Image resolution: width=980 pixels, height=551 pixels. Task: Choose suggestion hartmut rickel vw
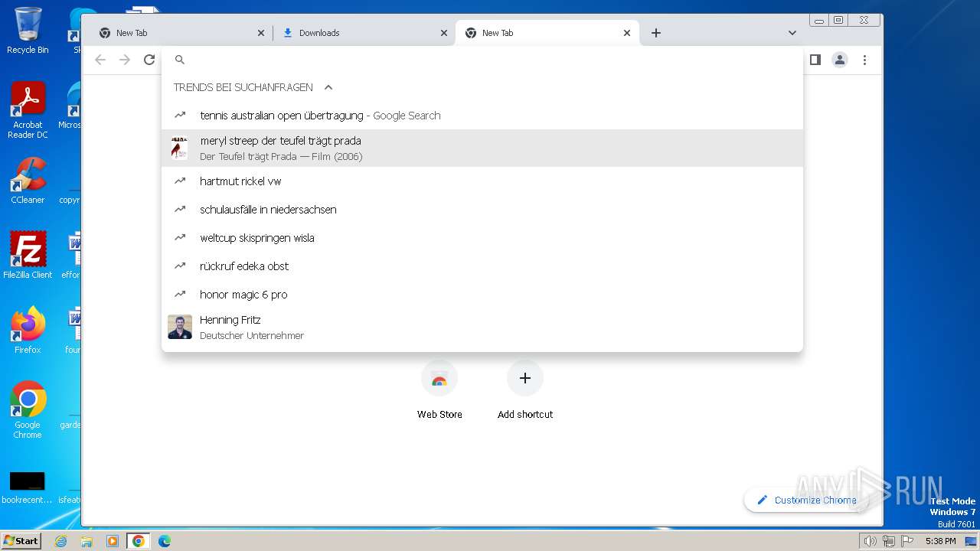click(x=482, y=181)
